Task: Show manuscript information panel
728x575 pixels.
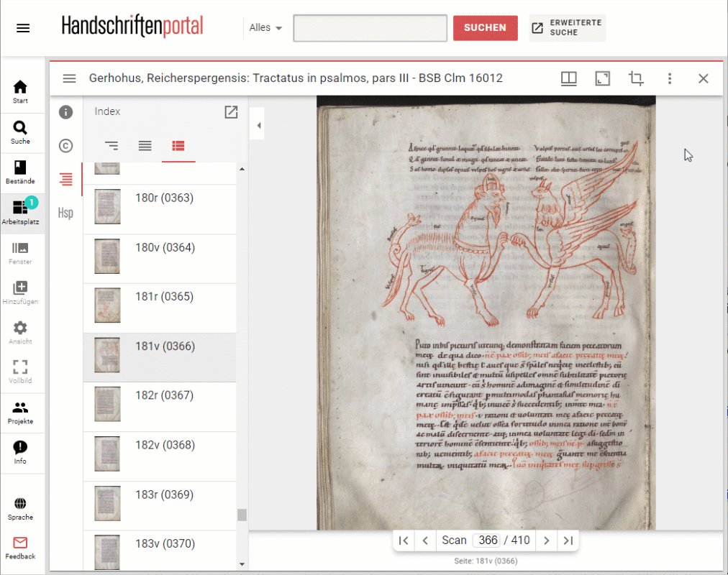Action: pyautogui.click(x=66, y=112)
